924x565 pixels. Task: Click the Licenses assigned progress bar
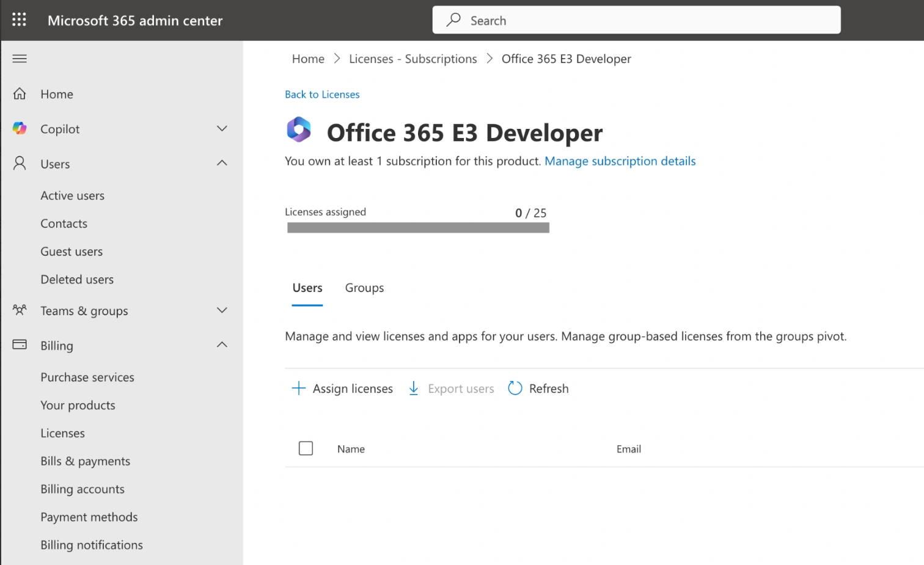(418, 228)
